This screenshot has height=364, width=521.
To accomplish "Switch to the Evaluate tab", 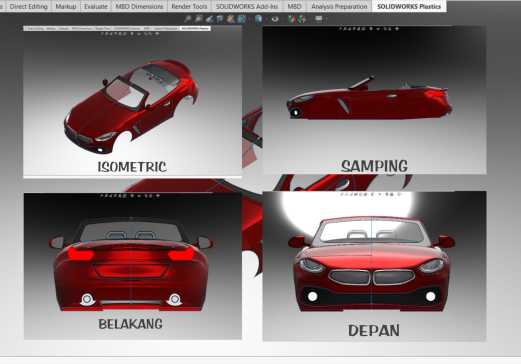I will (96, 6).
